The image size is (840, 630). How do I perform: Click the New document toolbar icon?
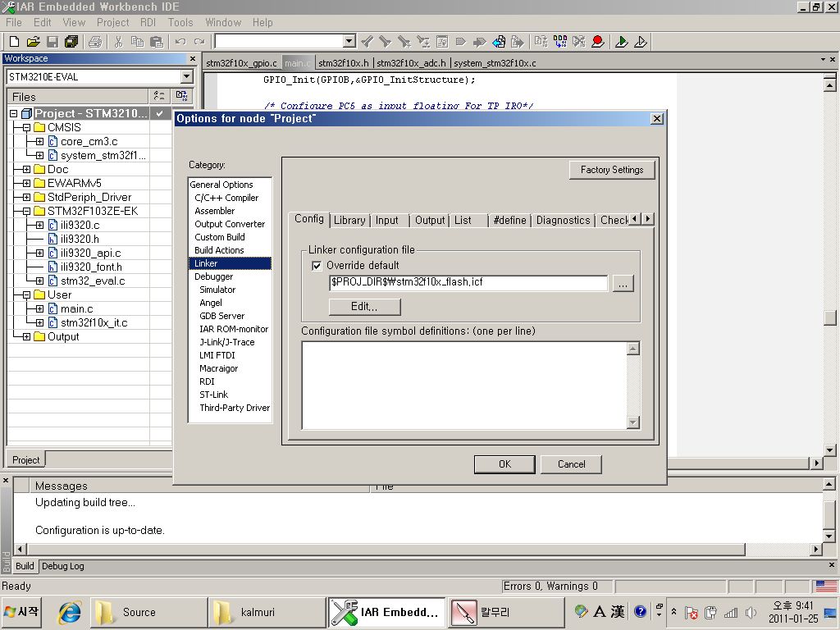coord(15,41)
